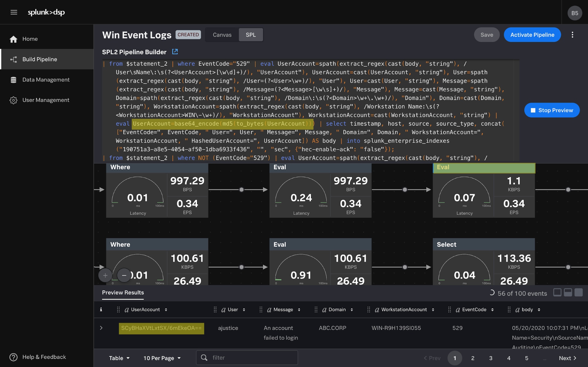Screen dimensions: 588x367
Task: Click the Stop Preview button
Action: coord(552,110)
